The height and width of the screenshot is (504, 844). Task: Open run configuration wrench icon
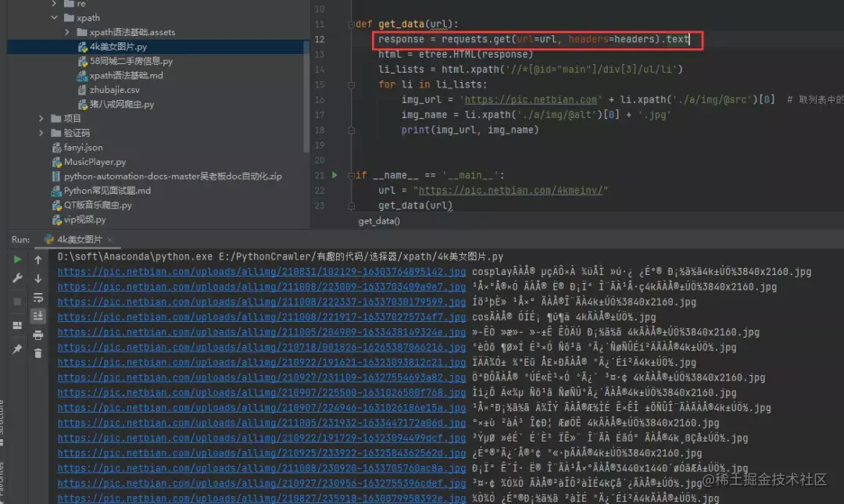[17, 278]
